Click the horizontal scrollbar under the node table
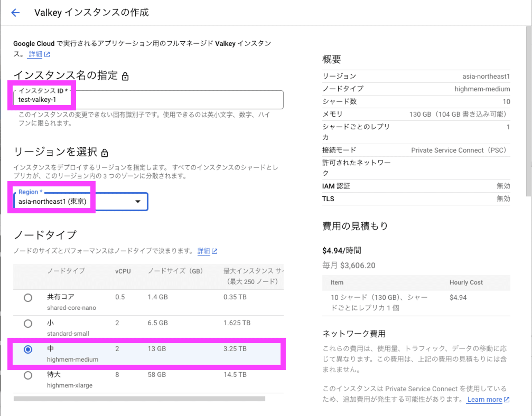The width and height of the screenshot is (532, 416). [139, 399]
